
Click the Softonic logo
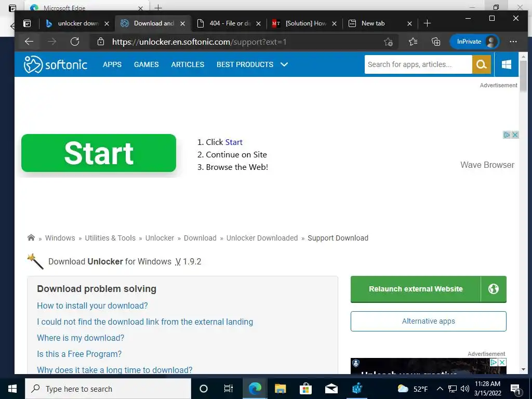click(x=56, y=64)
